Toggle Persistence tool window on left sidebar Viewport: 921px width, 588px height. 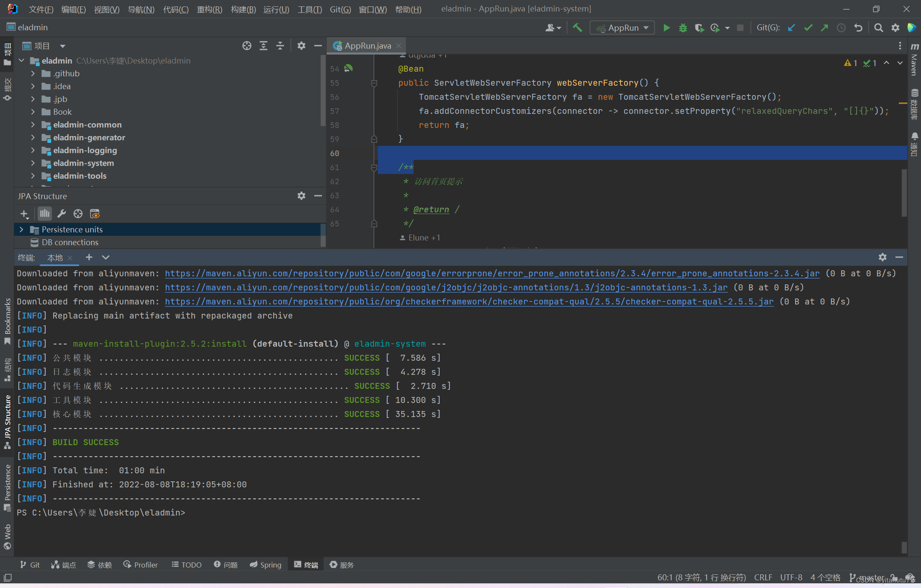tap(7, 488)
